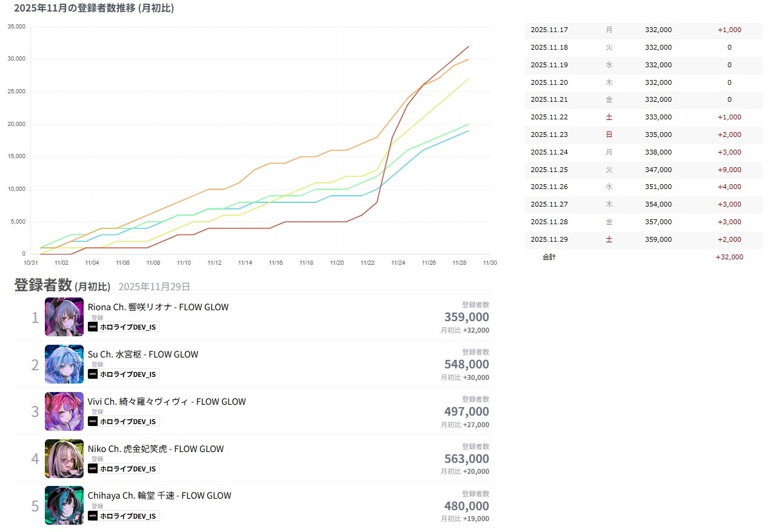Click the DEV_IS logo icon under Niko Ch.
The height and width of the screenshot is (532, 767).
(93, 468)
